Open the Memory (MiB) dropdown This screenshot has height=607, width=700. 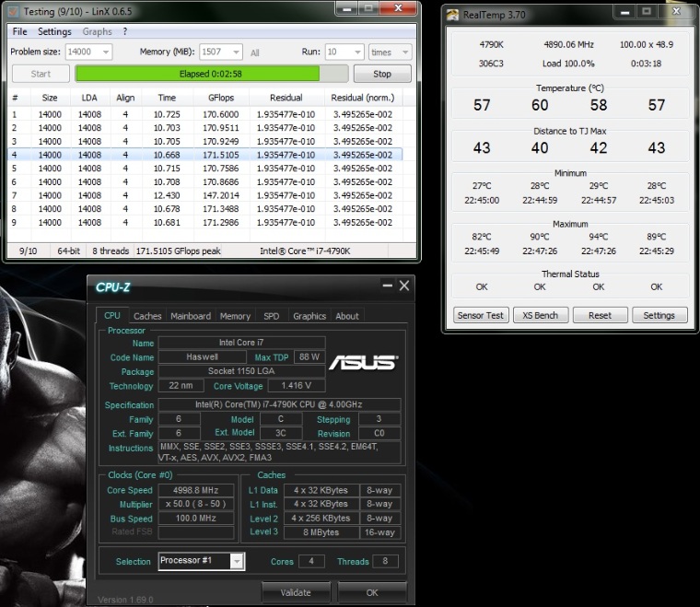coord(236,53)
